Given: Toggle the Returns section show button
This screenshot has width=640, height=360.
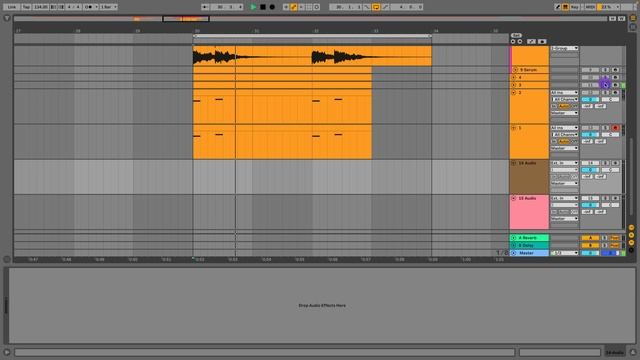Looking at the screenshot, I should pos(631,235).
